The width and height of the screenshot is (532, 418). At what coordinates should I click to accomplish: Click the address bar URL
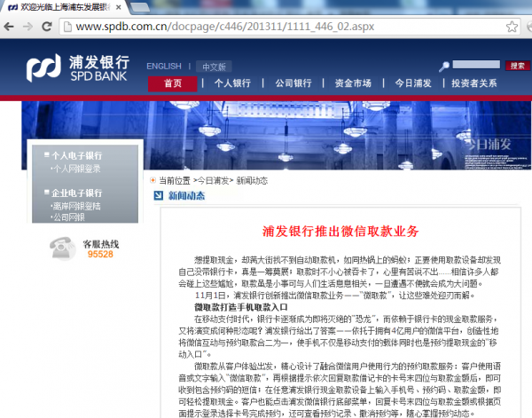click(225, 27)
